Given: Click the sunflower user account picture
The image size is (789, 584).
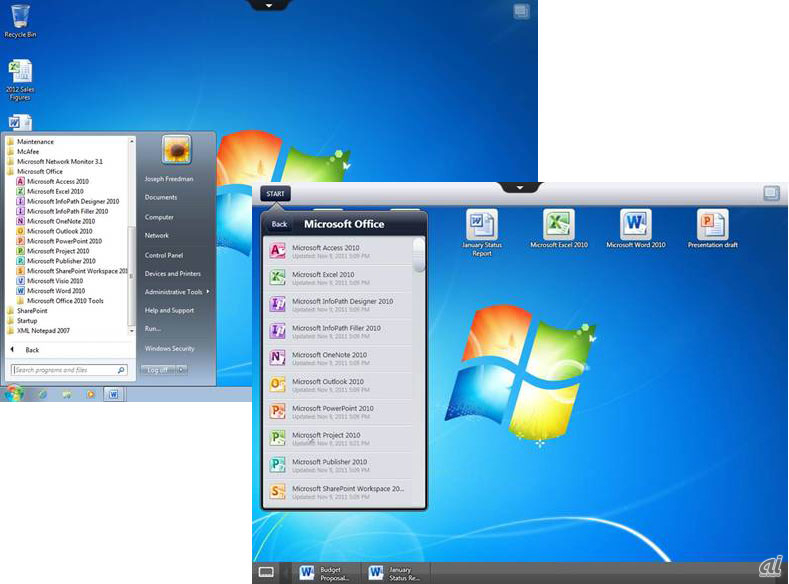Looking at the screenshot, I should coord(176,149).
